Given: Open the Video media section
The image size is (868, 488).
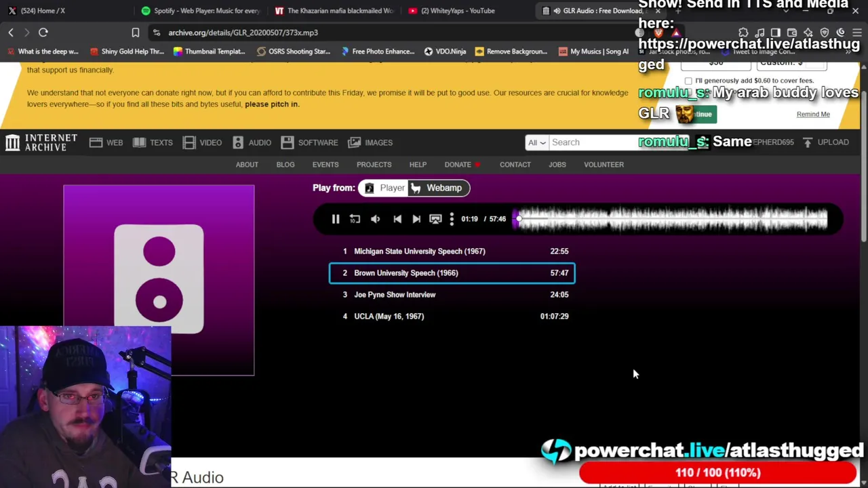Looking at the screenshot, I should [x=202, y=142].
